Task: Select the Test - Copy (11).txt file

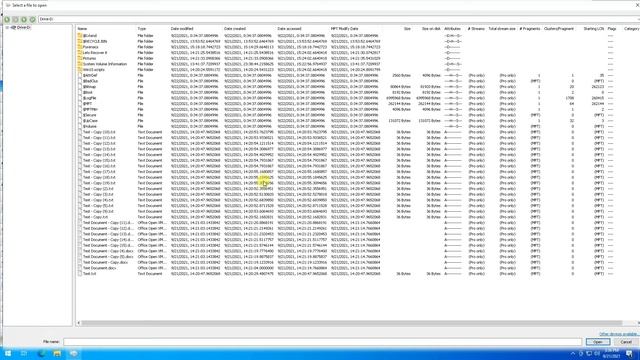Action: pos(99,138)
